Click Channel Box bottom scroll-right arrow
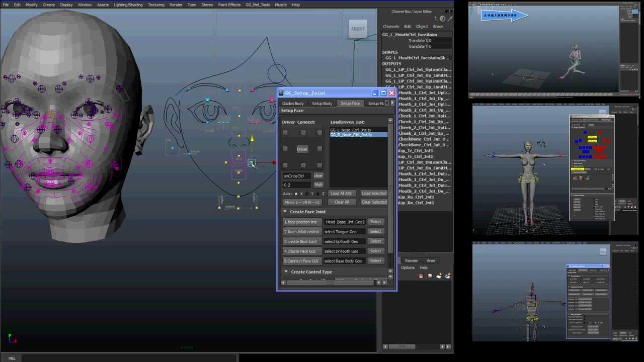 click(448, 346)
